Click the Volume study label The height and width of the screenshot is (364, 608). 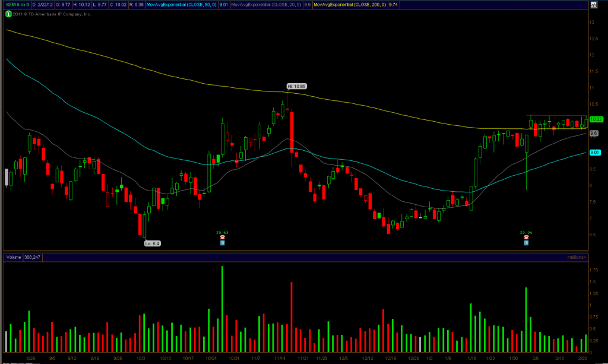click(x=12, y=257)
